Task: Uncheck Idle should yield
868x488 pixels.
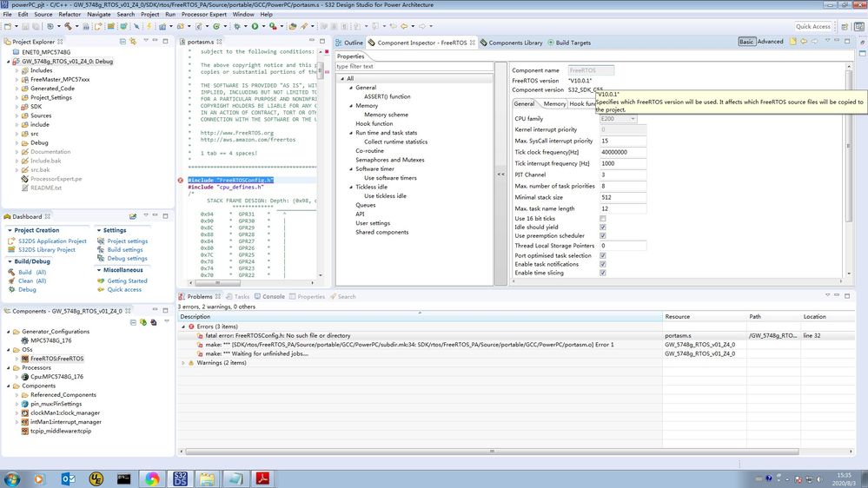Action: [x=603, y=228]
